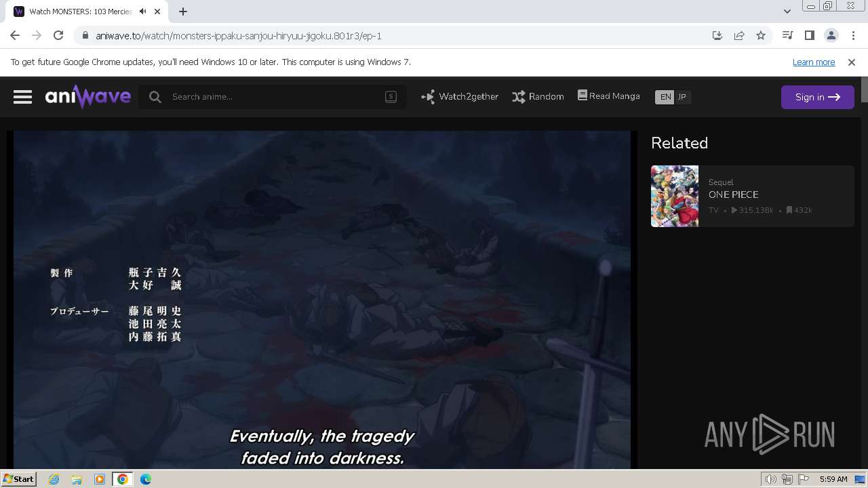Close the Watch MONSTERS tab
Screen dimensions: 868x488
click(x=157, y=12)
